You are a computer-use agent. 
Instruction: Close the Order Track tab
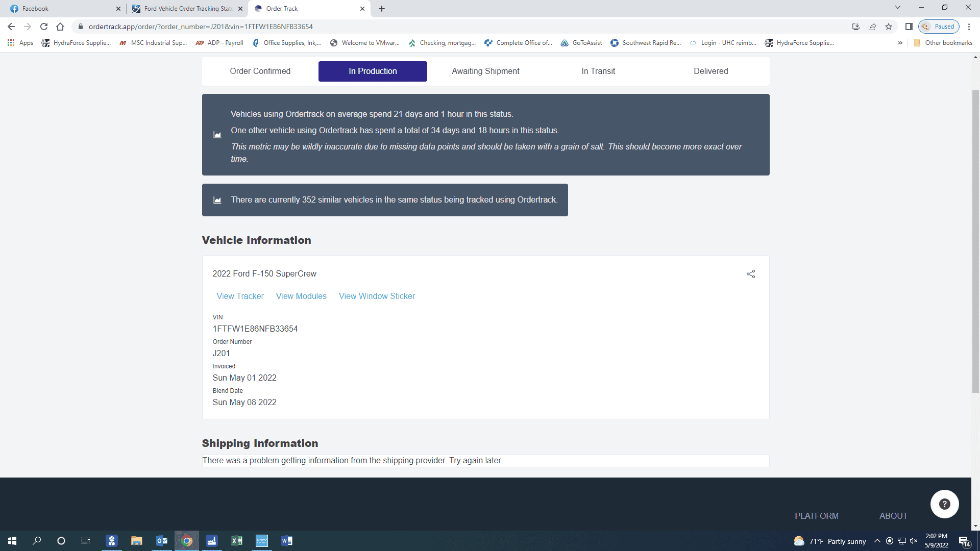[x=362, y=9]
